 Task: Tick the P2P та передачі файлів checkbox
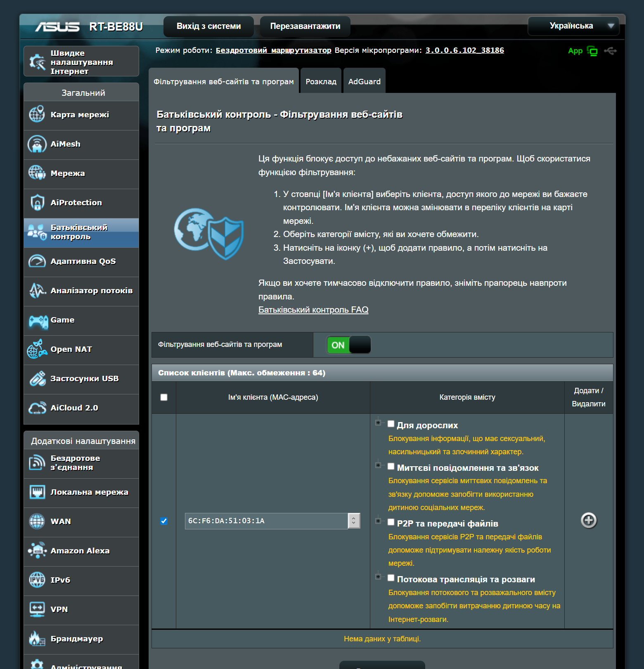tap(391, 522)
